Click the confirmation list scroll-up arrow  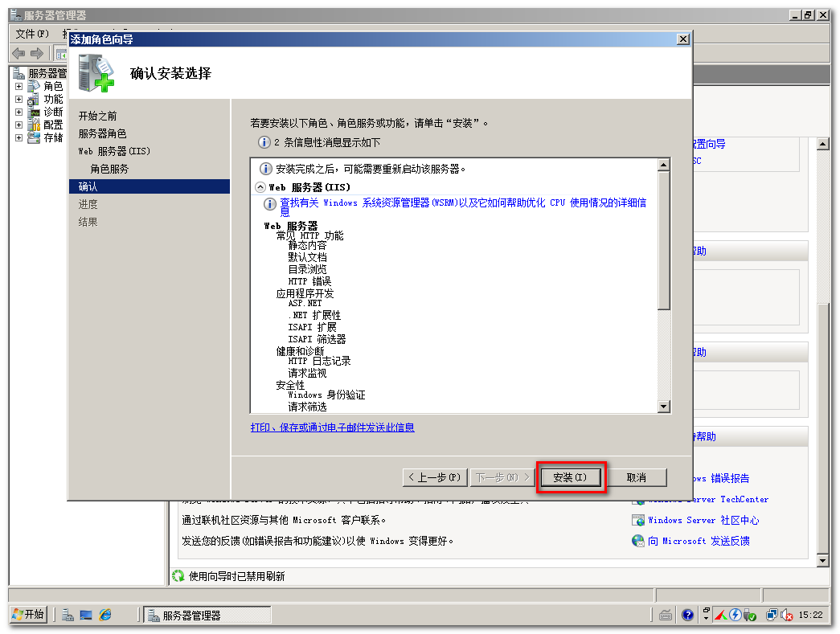click(664, 165)
